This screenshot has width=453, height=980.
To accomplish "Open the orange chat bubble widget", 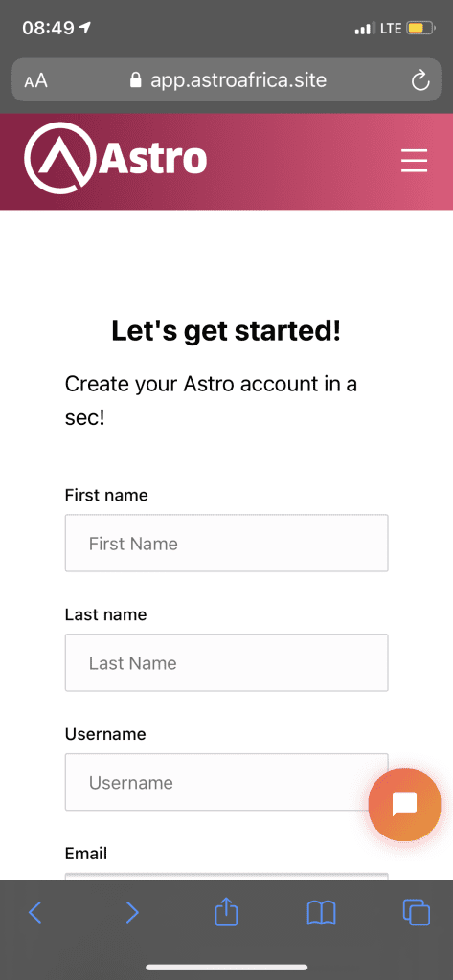I will pos(404,804).
